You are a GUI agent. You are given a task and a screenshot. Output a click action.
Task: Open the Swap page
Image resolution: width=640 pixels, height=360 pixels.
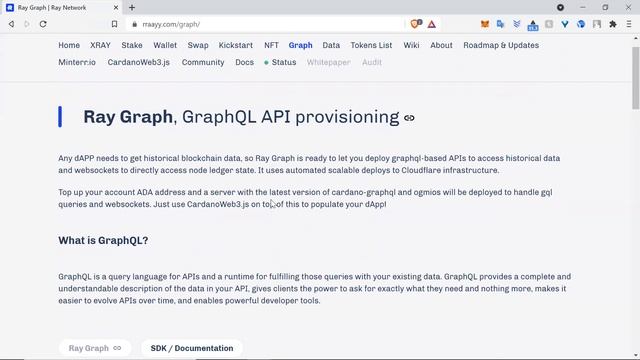pyautogui.click(x=198, y=45)
